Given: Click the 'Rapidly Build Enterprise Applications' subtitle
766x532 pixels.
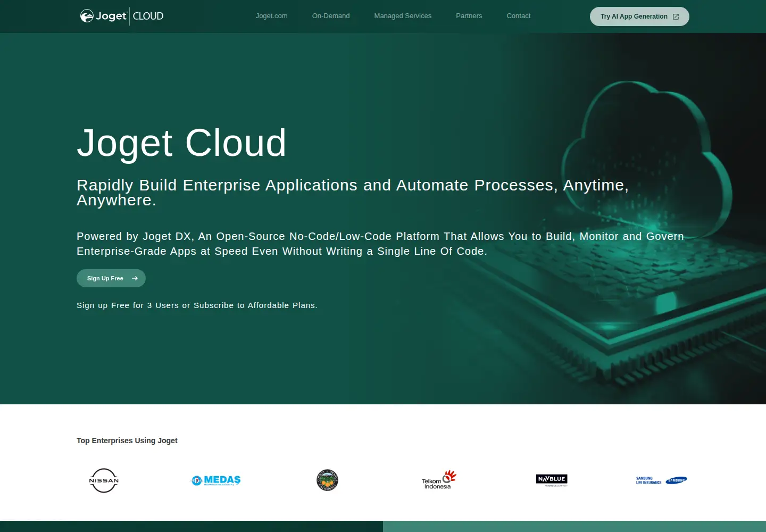Looking at the screenshot, I should point(353,192).
